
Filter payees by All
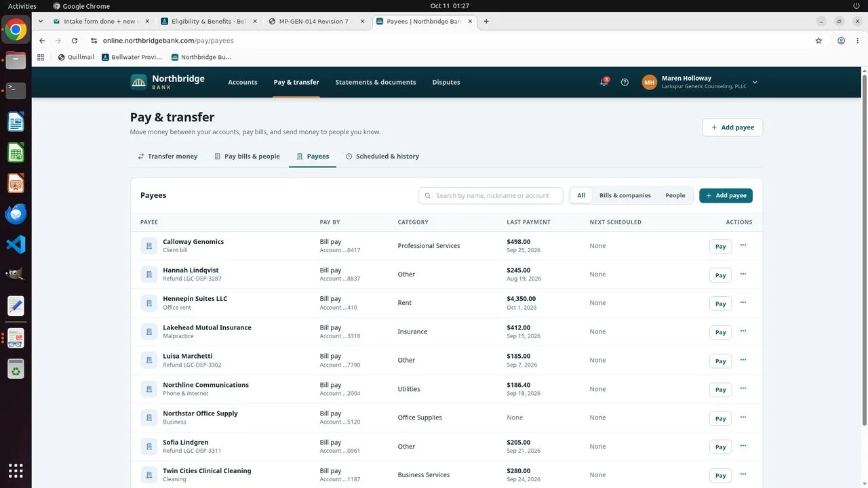tap(581, 195)
